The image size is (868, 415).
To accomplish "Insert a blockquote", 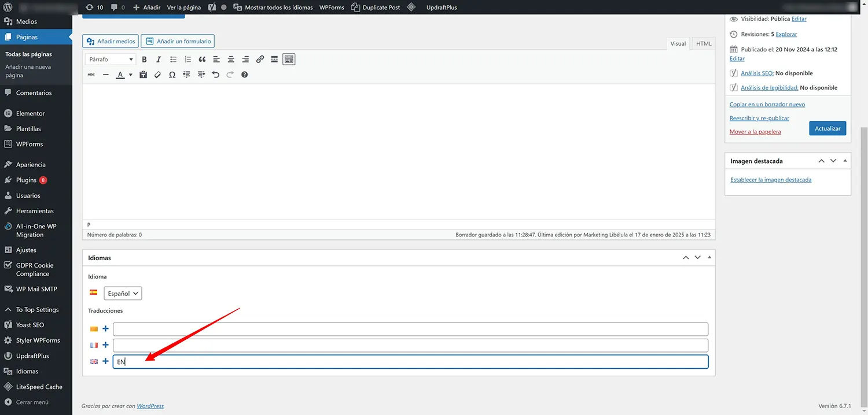I will coord(202,60).
